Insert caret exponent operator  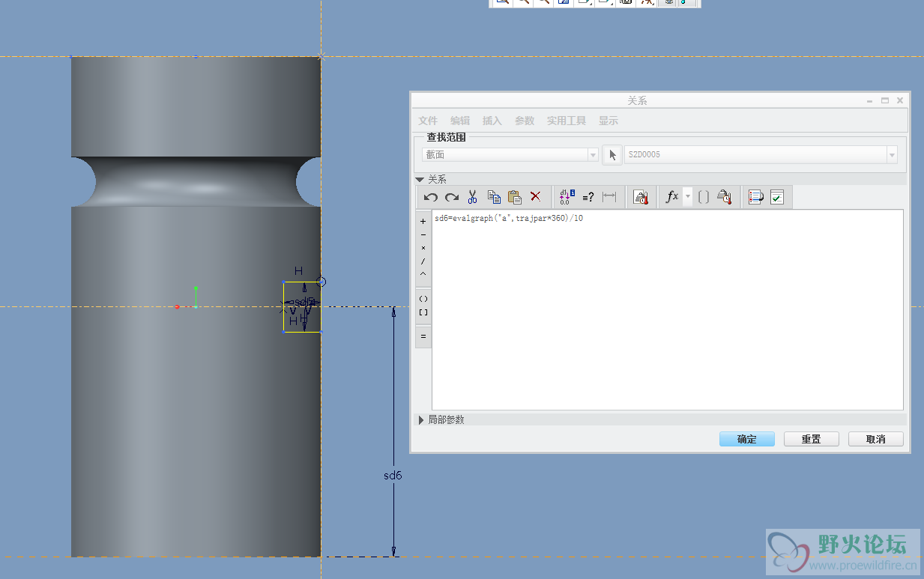423,274
